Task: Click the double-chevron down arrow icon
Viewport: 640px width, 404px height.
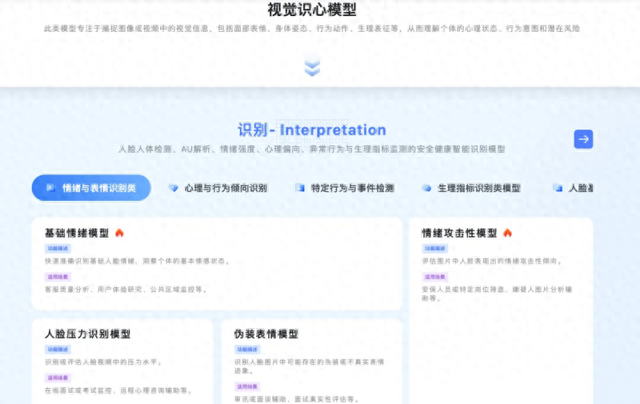Action: (x=312, y=68)
